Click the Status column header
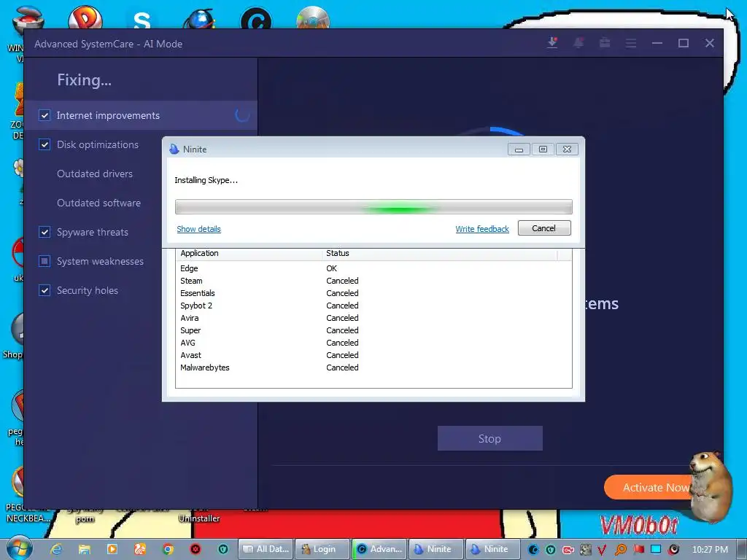Image resolution: width=747 pixels, height=560 pixels. (x=439, y=253)
